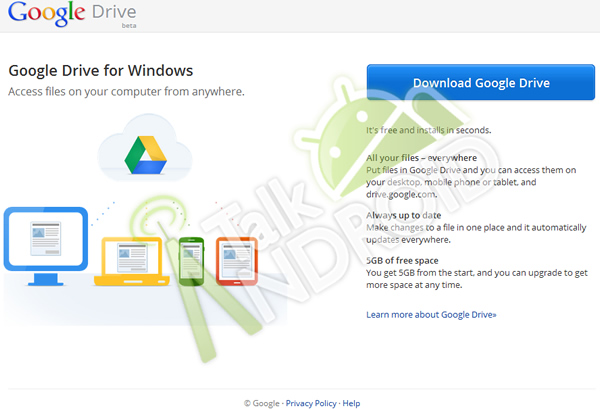Click the Google logo in the header
This screenshot has height=409, width=600.
point(46,13)
